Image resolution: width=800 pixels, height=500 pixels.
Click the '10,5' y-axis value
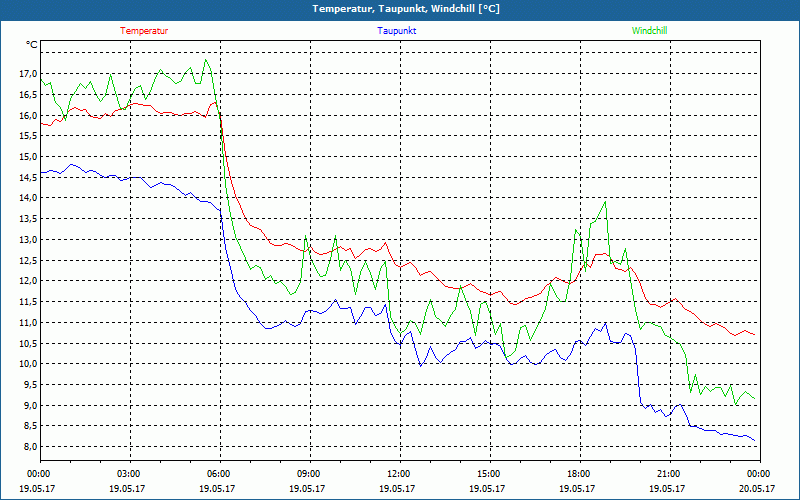(28, 343)
